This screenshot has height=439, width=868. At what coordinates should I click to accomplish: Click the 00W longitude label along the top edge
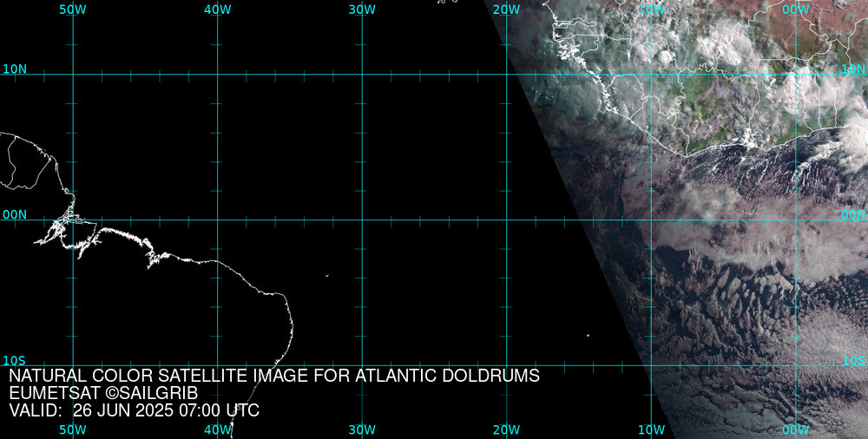coord(796,10)
